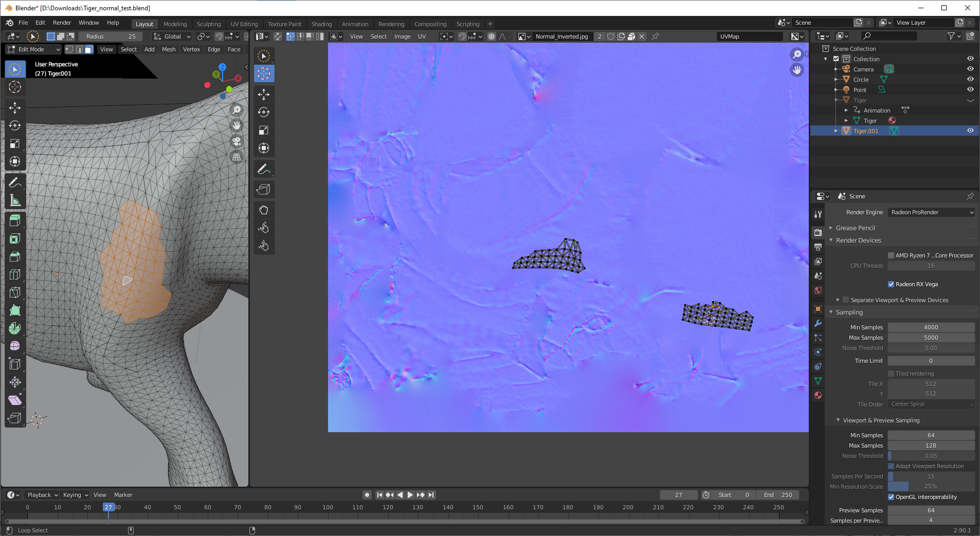Viewport: 980px width, 536px height.
Task: Switch to the Texture Paint workspace tab
Action: (x=284, y=24)
